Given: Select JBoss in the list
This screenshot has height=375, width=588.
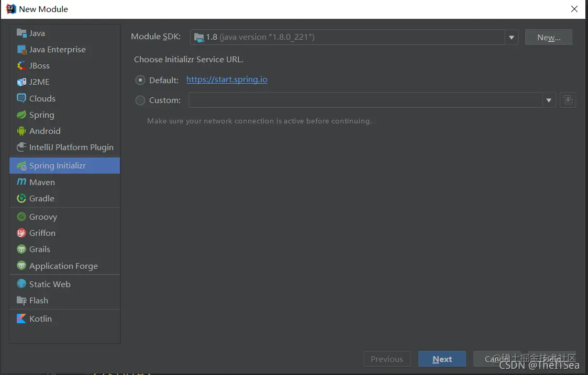Looking at the screenshot, I should click(64, 65).
